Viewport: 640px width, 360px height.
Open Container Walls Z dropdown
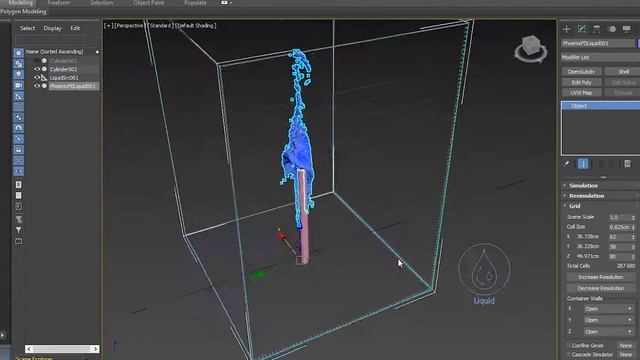[608, 332]
